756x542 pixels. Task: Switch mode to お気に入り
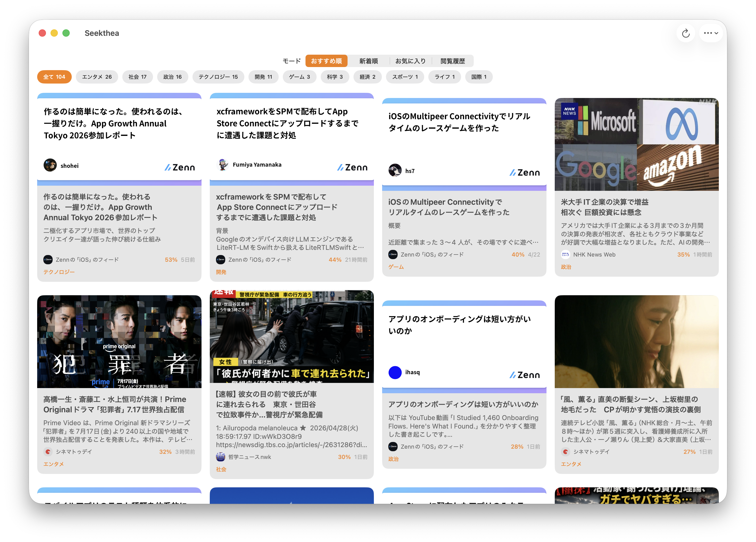click(410, 61)
